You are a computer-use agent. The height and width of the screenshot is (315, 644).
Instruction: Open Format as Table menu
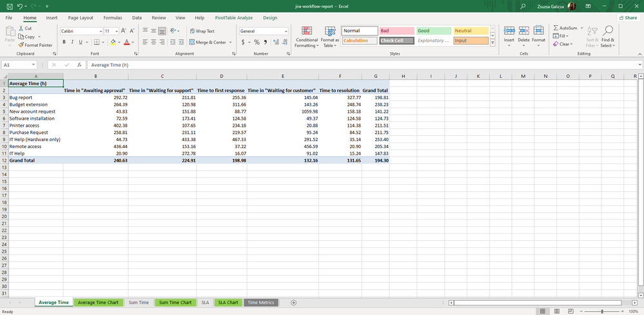click(330, 37)
